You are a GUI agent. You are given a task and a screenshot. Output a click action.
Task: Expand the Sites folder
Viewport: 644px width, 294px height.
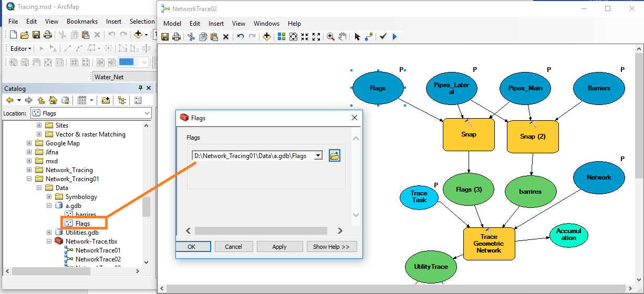point(39,125)
